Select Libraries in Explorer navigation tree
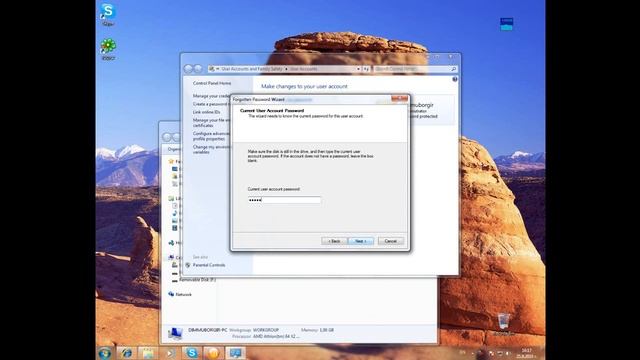 point(175,198)
